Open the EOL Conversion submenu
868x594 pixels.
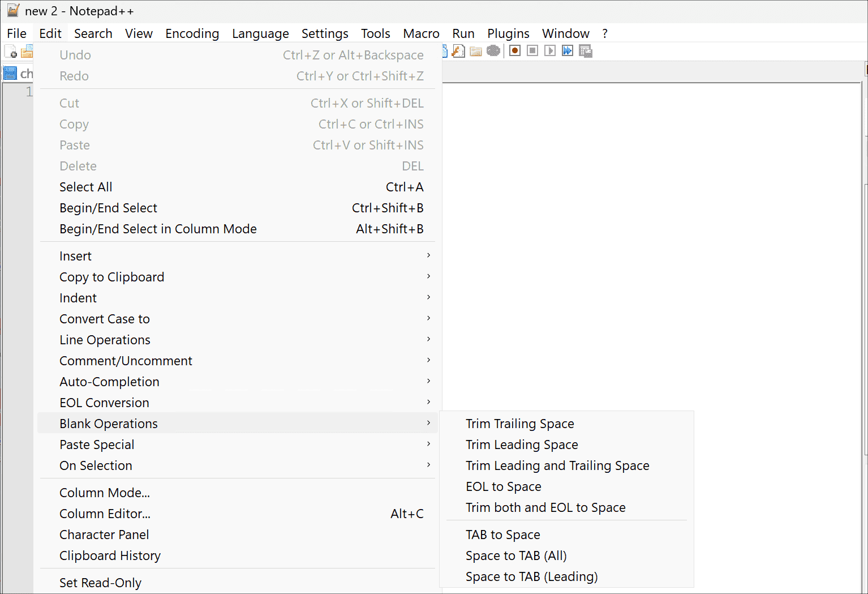(104, 403)
